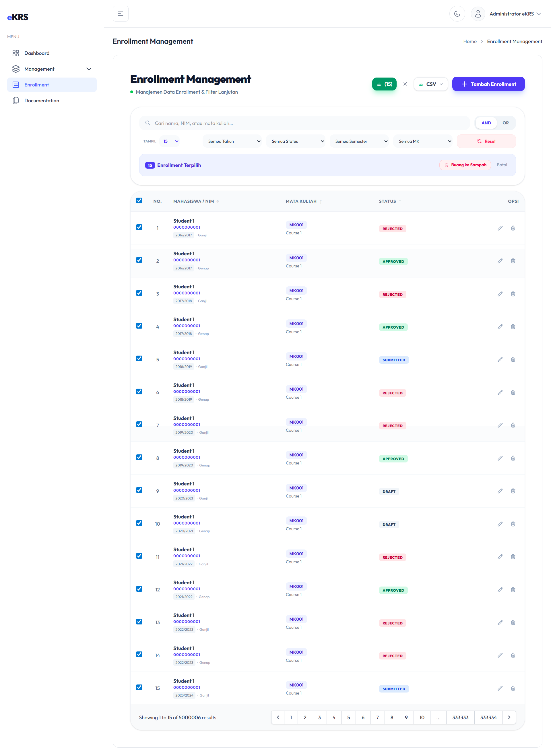Click Tambah Enrollment button

pyautogui.click(x=488, y=84)
